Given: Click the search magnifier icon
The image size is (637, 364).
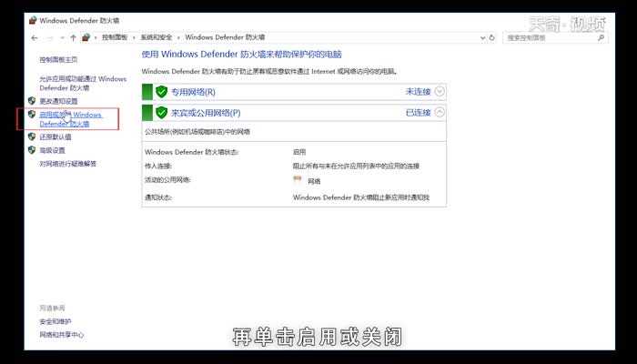Looking at the screenshot, I should pyautogui.click(x=601, y=38).
